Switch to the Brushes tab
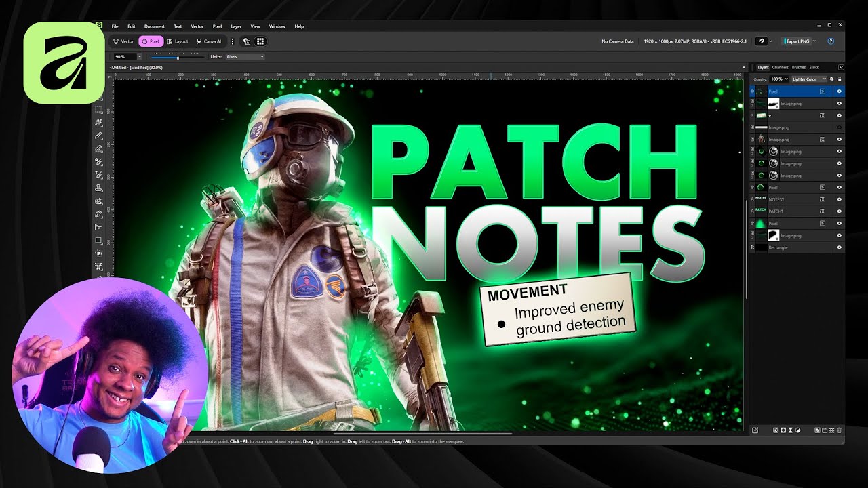The width and height of the screenshot is (868, 488). coord(799,67)
